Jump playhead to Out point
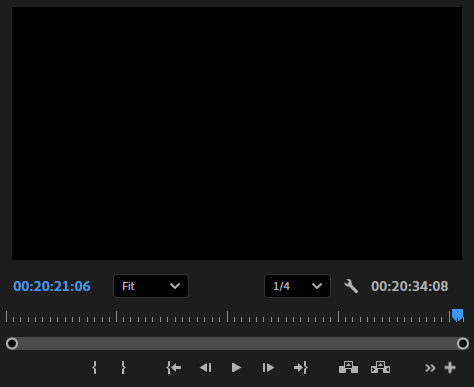 click(301, 368)
